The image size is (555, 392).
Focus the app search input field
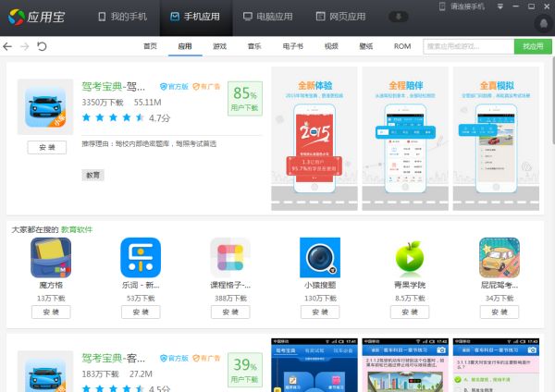(468, 46)
